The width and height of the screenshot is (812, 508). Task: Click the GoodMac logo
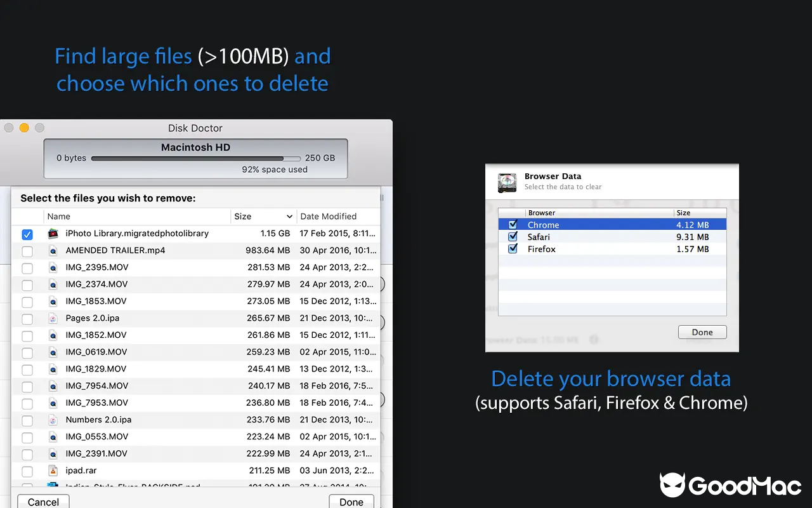tap(730, 485)
